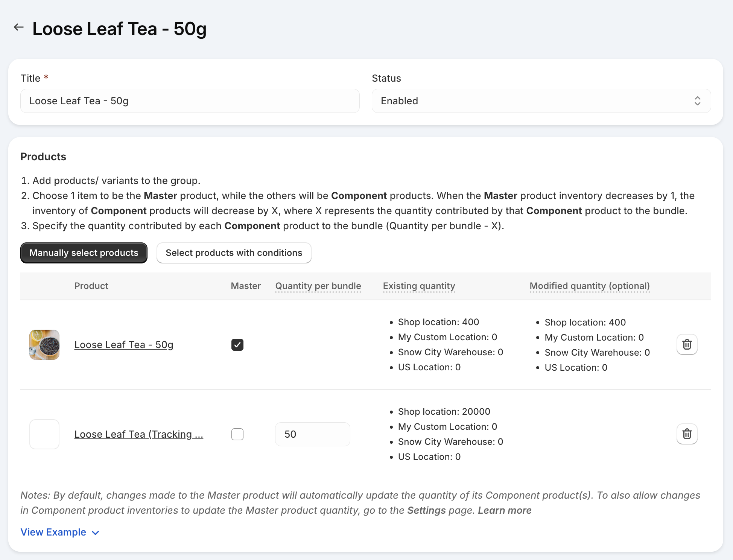
Task: Set Status dropdown to a different value
Action: [540, 100]
